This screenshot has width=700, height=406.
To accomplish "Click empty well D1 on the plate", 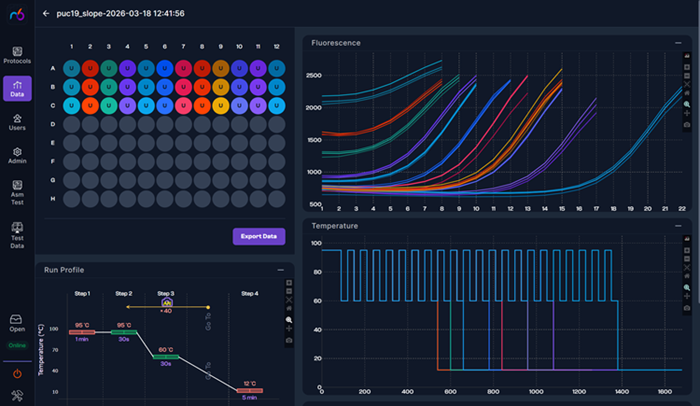I will click(71, 125).
